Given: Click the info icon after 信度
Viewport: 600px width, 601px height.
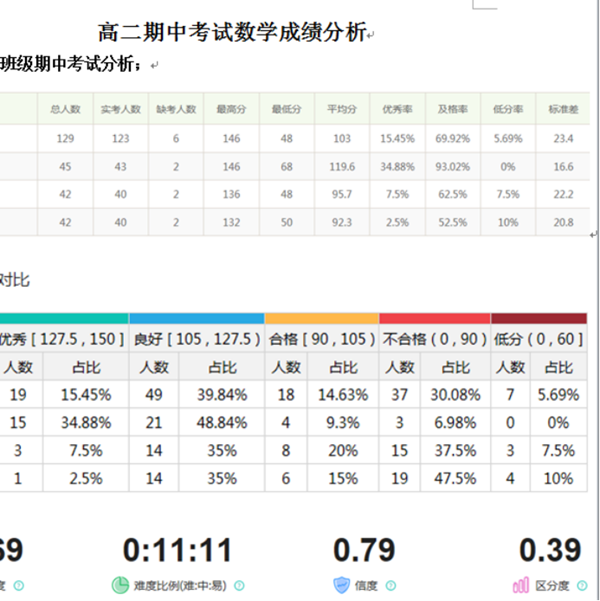Looking at the screenshot, I should tap(387, 586).
